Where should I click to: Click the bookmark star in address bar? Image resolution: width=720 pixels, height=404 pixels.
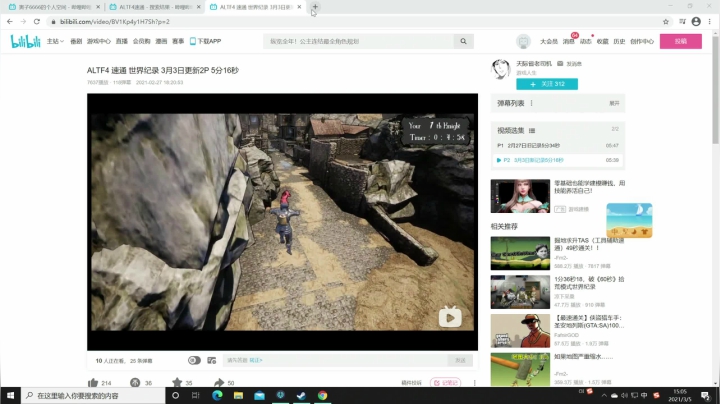[x=666, y=22]
